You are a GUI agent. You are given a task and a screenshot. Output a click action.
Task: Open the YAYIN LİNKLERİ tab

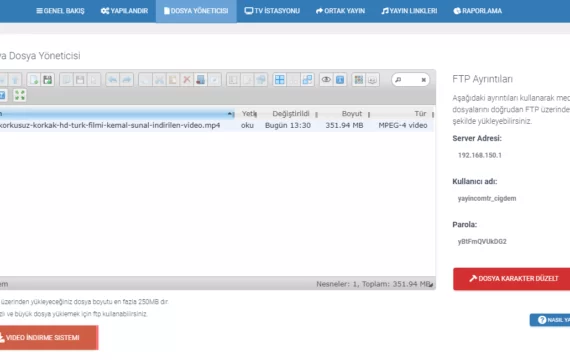click(x=409, y=11)
